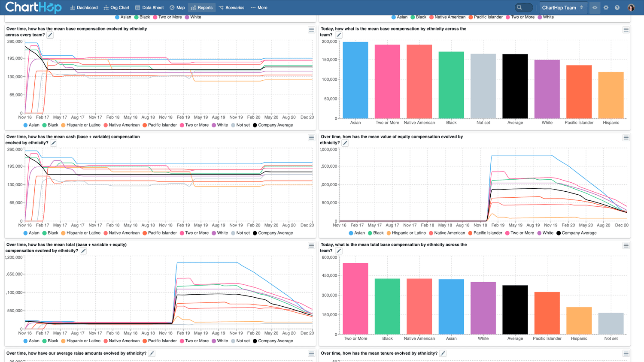Open the settings gear icon
644x362 pixels.
click(x=606, y=8)
